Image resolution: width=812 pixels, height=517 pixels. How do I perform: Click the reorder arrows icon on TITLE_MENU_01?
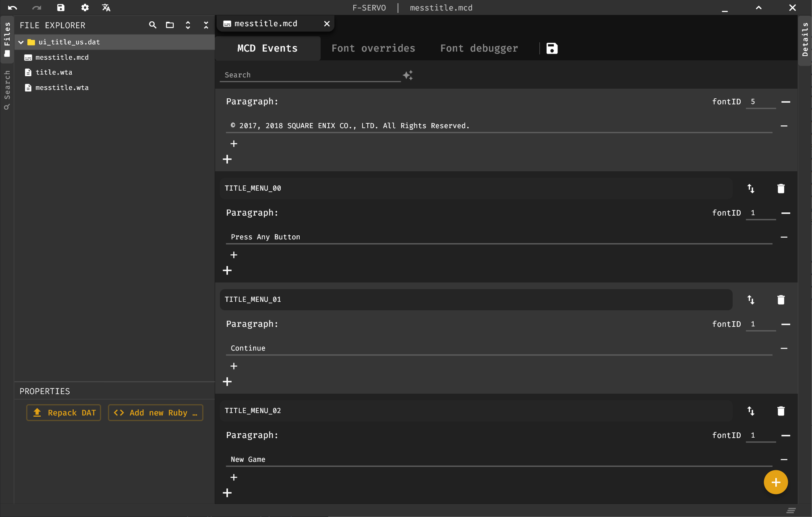coord(751,299)
